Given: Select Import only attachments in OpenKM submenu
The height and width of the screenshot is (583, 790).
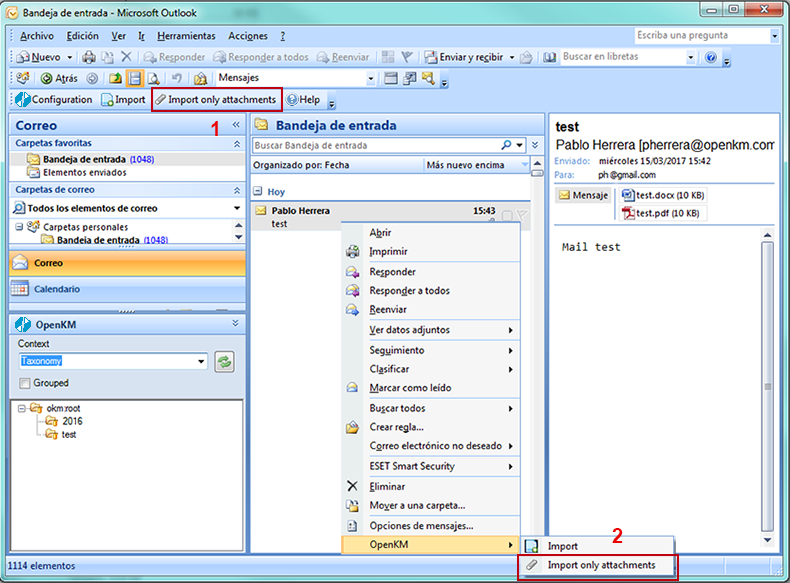Looking at the screenshot, I should pyautogui.click(x=598, y=565).
